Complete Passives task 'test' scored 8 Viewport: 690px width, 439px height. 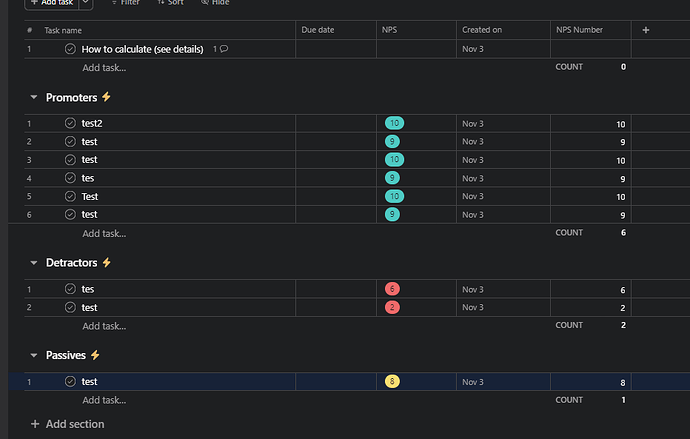click(70, 381)
